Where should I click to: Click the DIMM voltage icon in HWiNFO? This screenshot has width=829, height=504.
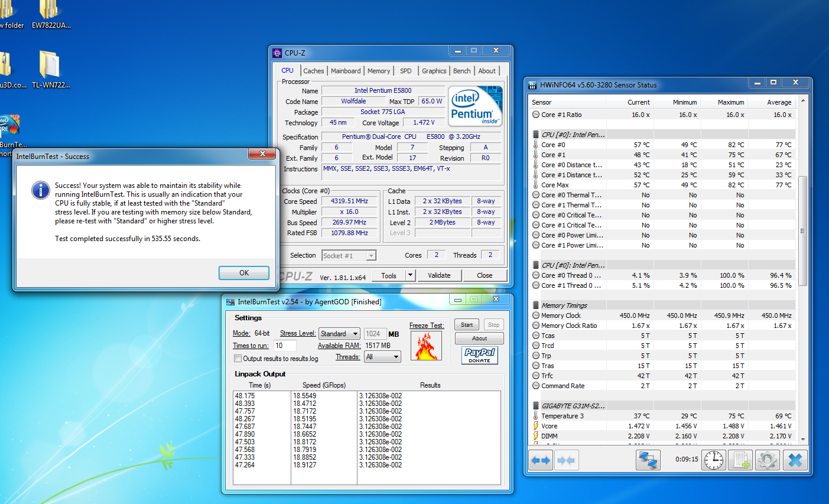536,436
